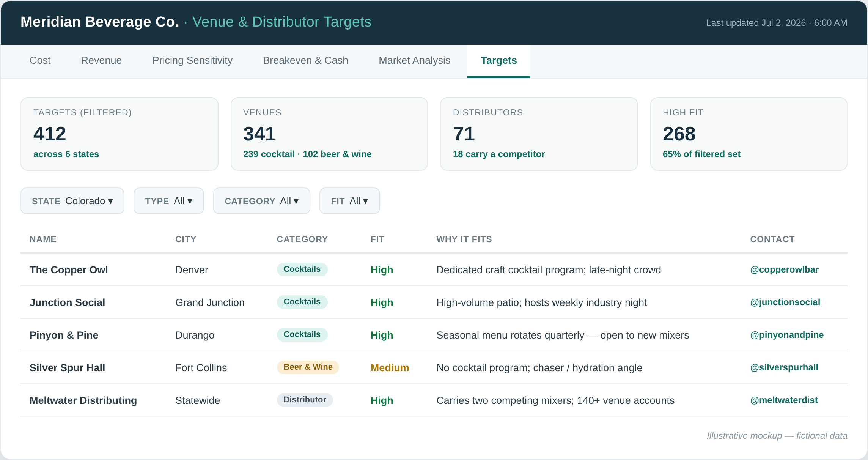Click 'Carries two competing mixers' description
868x460 pixels.
coord(555,400)
